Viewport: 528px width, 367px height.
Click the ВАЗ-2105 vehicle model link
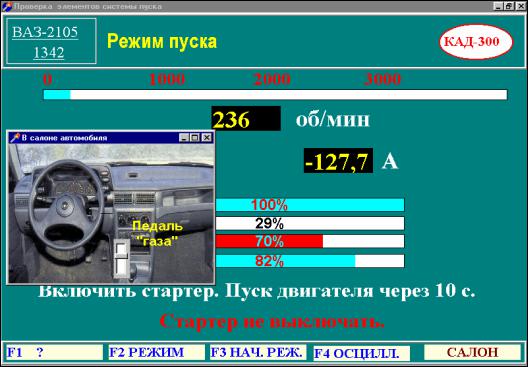45,32
